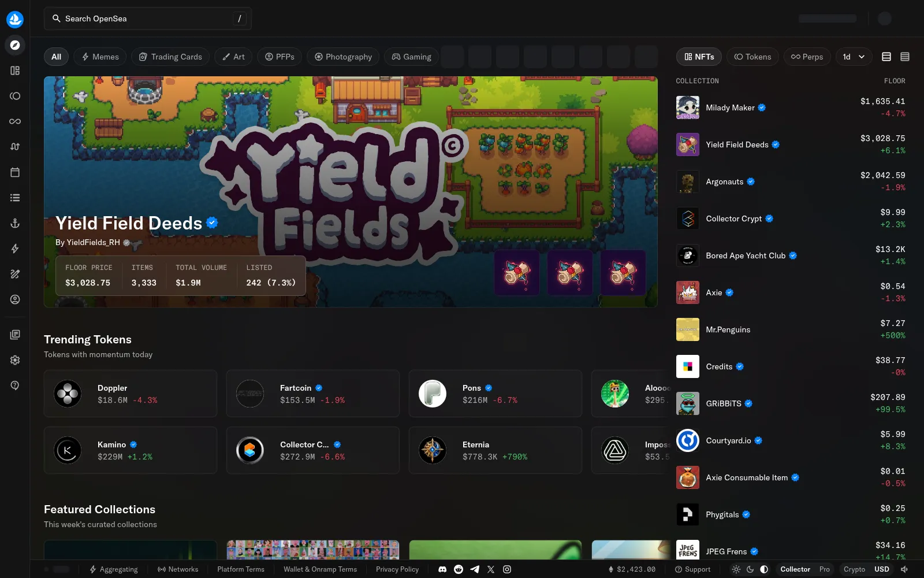Open the news/resources icon in sidebar
The width and height of the screenshot is (924, 578).
coord(15,335)
